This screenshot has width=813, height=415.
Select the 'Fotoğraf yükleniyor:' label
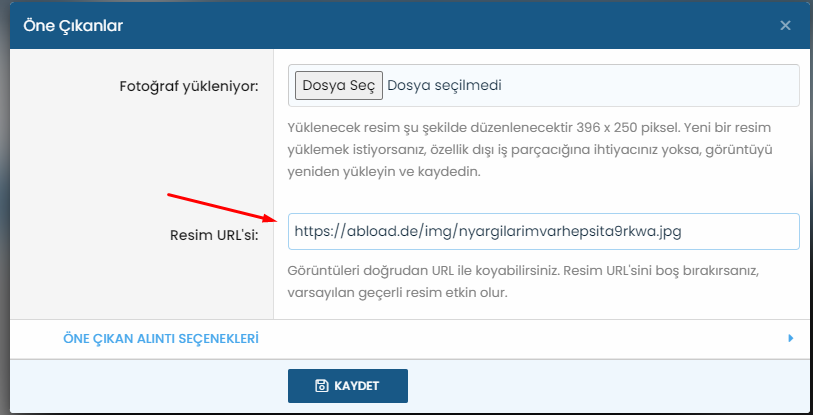click(189, 86)
